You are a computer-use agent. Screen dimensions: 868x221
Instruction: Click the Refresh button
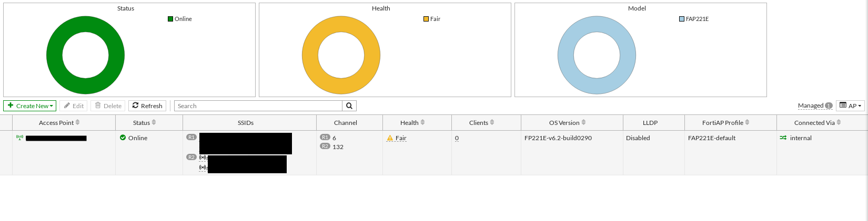(147, 106)
